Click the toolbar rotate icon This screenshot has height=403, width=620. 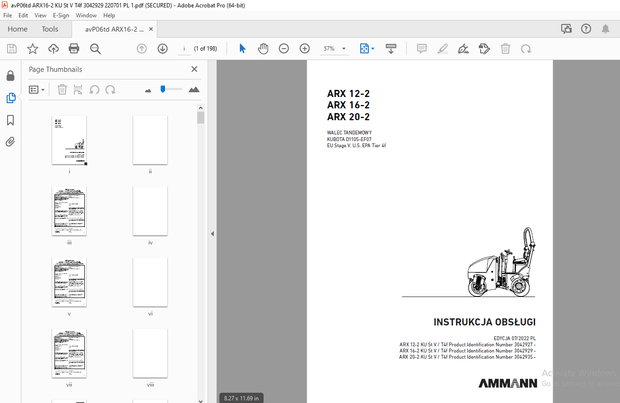coord(526,49)
